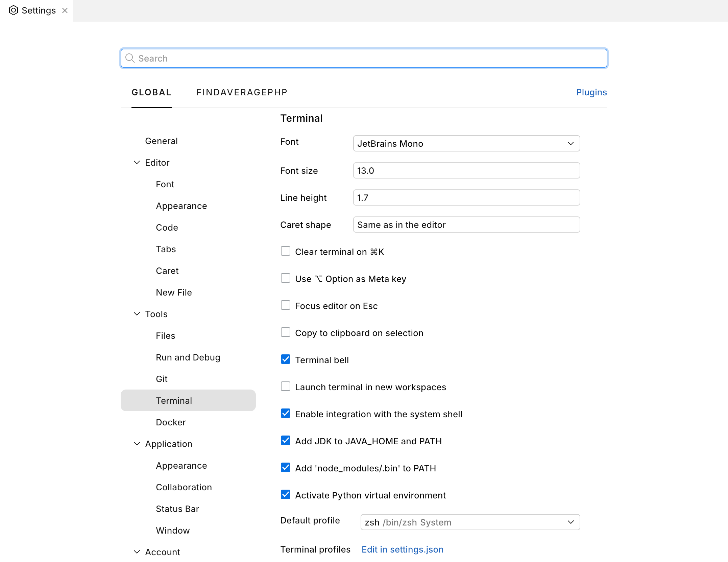728x562 pixels.
Task: Open the Default profile dropdown
Action: click(470, 522)
